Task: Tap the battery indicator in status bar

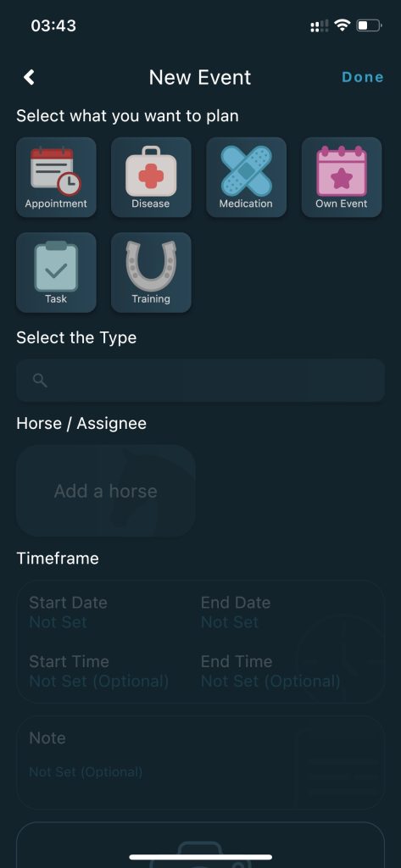Action: 369,25
